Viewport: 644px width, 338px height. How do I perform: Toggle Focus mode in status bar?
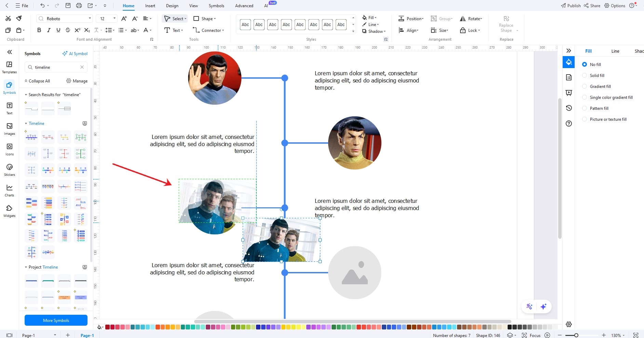531,335
